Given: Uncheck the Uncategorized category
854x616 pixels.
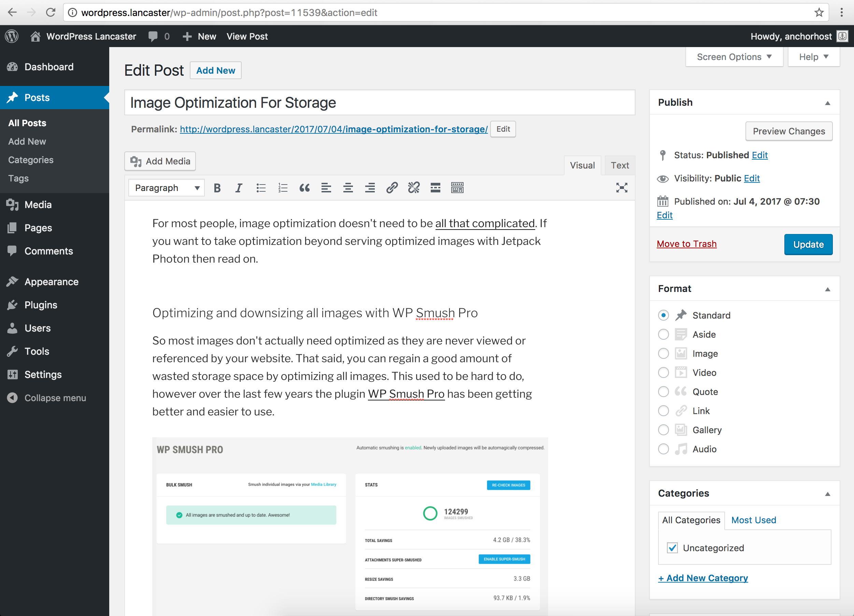Looking at the screenshot, I should coord(672,548).
